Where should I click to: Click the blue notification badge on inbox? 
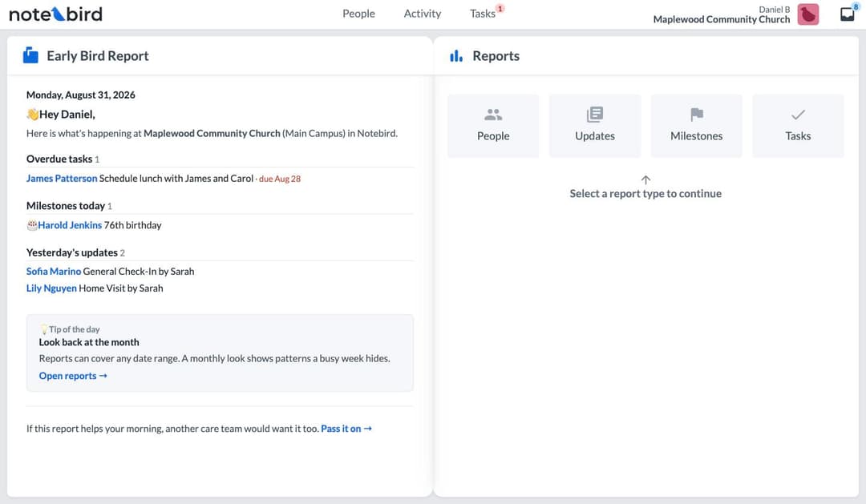point(856,6)
